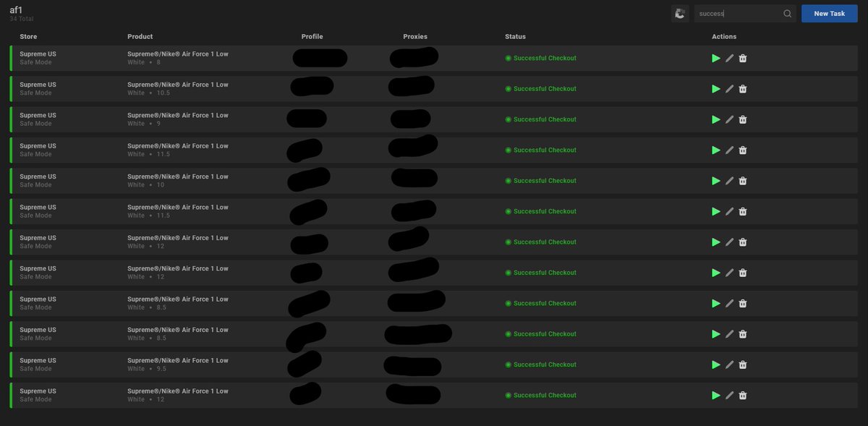The image size is (868, 426).
Task: Edit the first size 8.5 task
Action: point(729,303)
